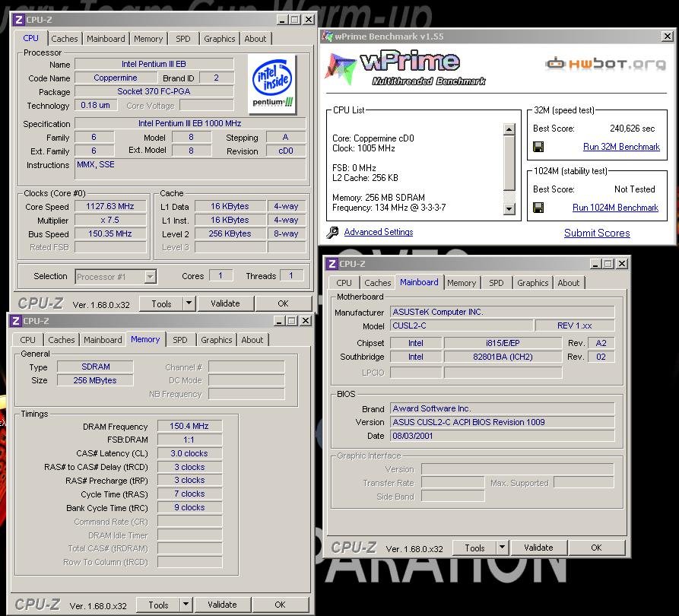Click the Chipset value i815/E/EP
Image resolution: width=679 pixels, height=616 pixels.
[503, 343]
